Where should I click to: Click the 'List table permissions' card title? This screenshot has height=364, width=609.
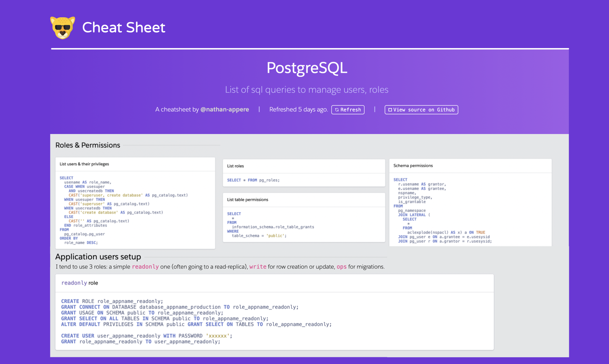[x=248, y=200]
